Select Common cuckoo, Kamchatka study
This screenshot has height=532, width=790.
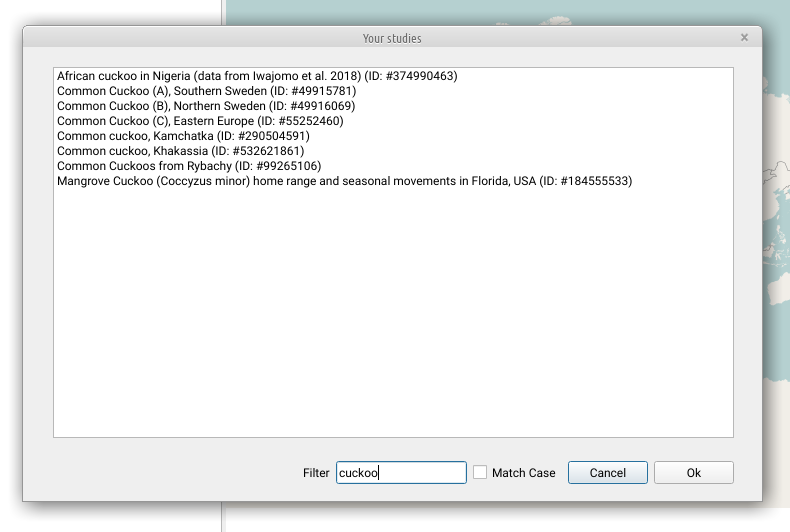coord(183,136)
